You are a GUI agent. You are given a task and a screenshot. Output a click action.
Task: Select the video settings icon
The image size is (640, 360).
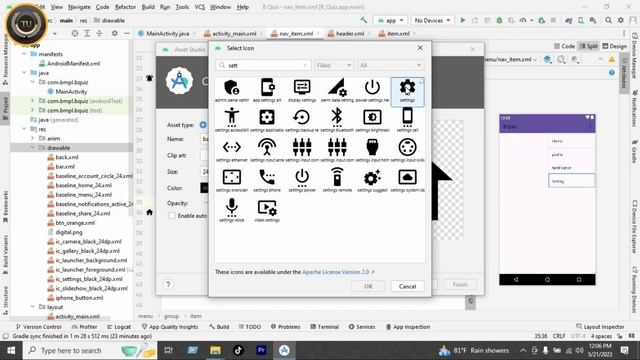point(267,210)
